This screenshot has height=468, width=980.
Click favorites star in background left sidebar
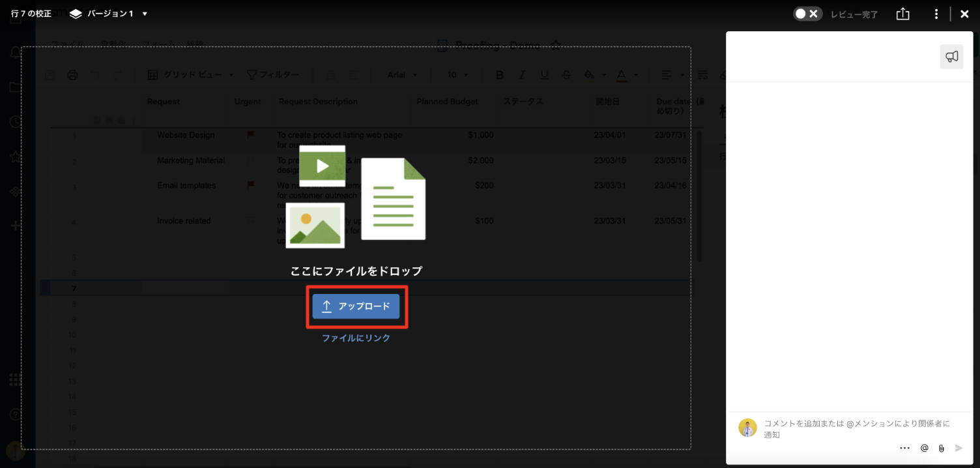[x=15, y=156]
